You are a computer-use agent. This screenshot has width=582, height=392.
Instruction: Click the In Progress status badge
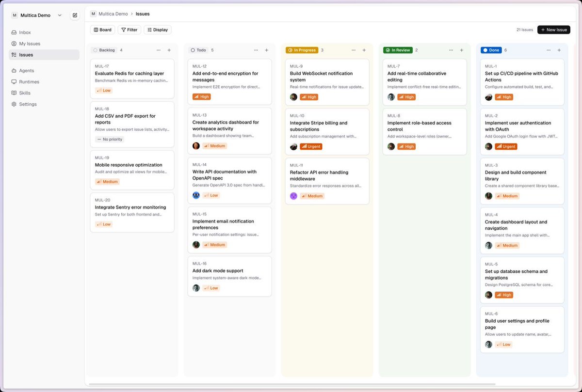click(302, 50)
